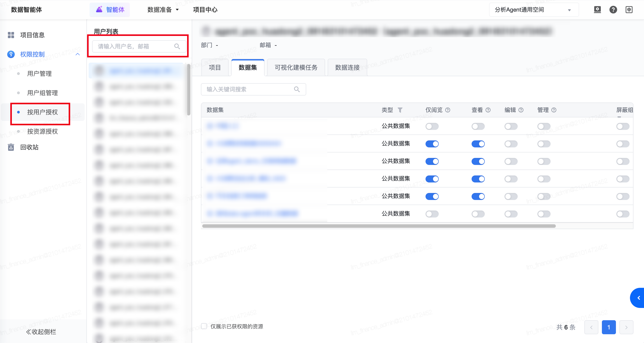Screen dimensions: 644x343
Task: Click the layout grid icon in header
Action: [x=629, y=10]
